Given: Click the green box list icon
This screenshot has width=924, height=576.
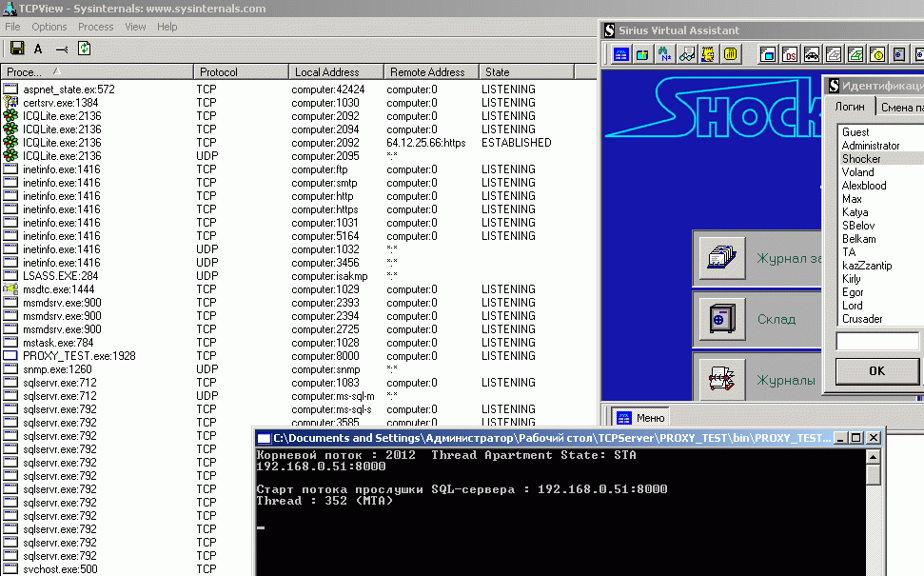Looking at the screenshot, I should pyautogui.click(x=855, y=55).
